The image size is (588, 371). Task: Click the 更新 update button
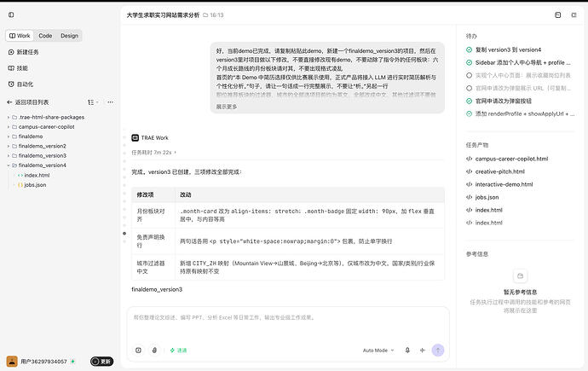[x=101, y=362]
